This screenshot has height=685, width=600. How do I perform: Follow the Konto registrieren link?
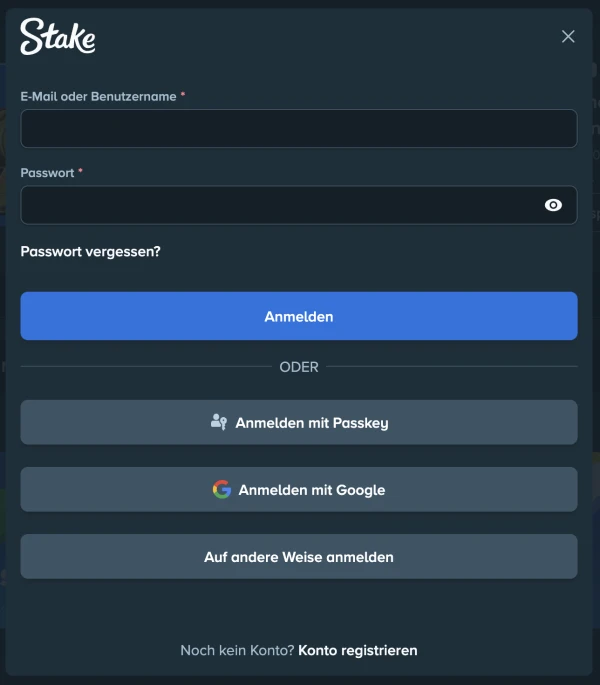[357, 650]
